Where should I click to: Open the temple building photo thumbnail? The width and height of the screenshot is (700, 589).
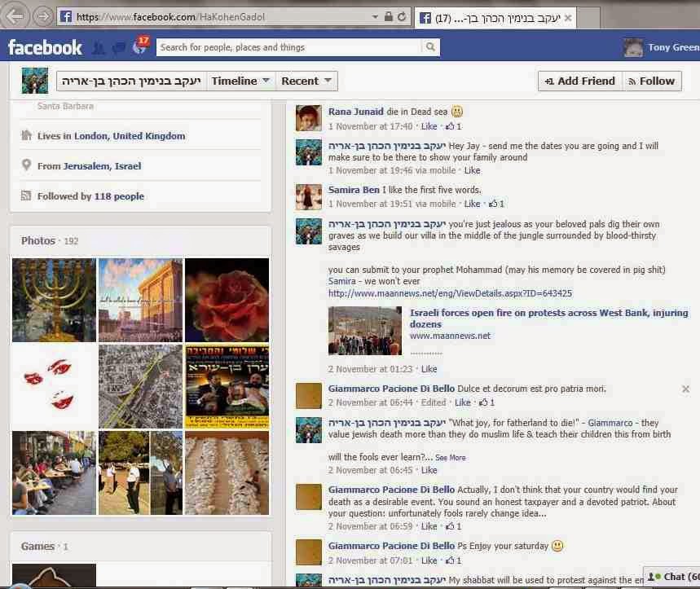pos(140,301)
